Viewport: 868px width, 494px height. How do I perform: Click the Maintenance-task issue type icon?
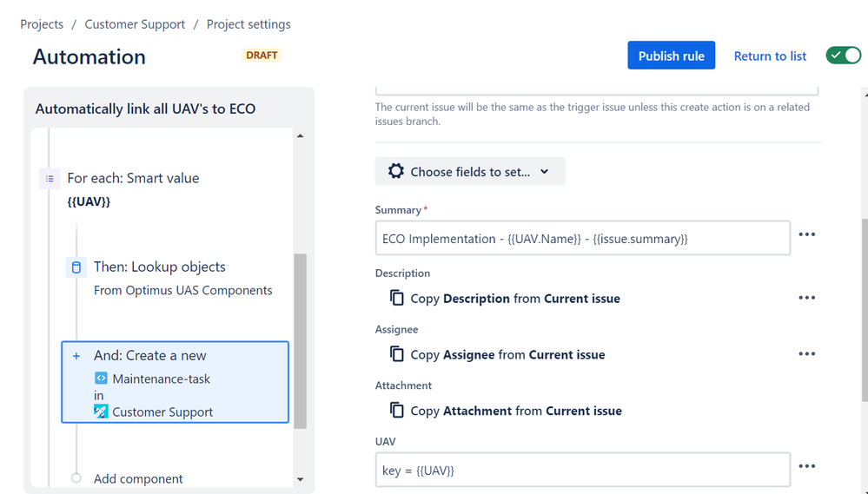click(101, 379)
